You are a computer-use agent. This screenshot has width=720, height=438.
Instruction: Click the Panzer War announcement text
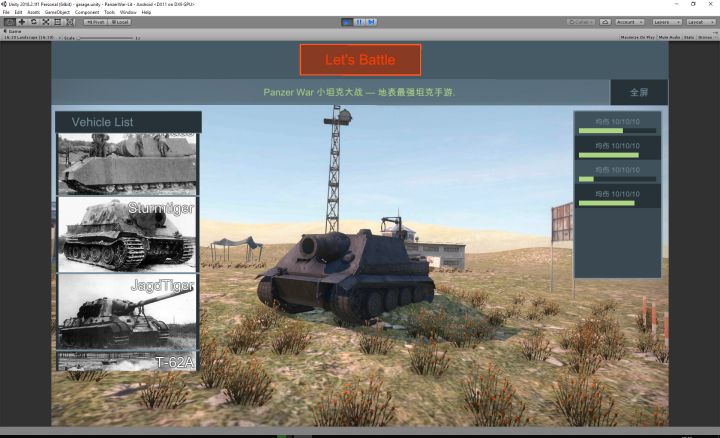point(359,92)
